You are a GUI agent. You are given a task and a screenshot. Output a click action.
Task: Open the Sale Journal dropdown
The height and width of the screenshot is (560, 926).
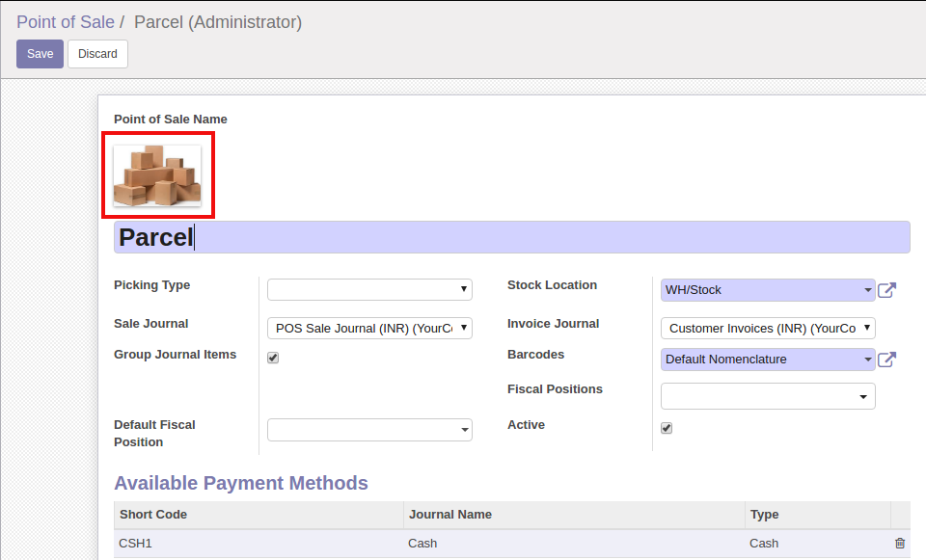point(369,328)
